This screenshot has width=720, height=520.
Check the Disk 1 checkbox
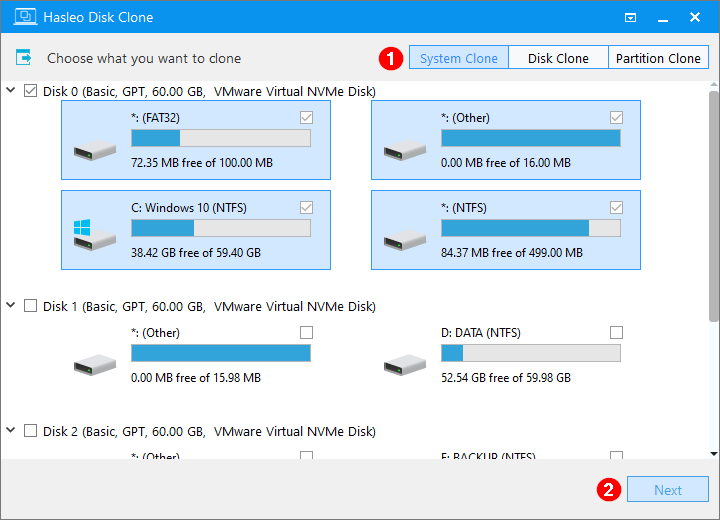(x=30, y=305)
